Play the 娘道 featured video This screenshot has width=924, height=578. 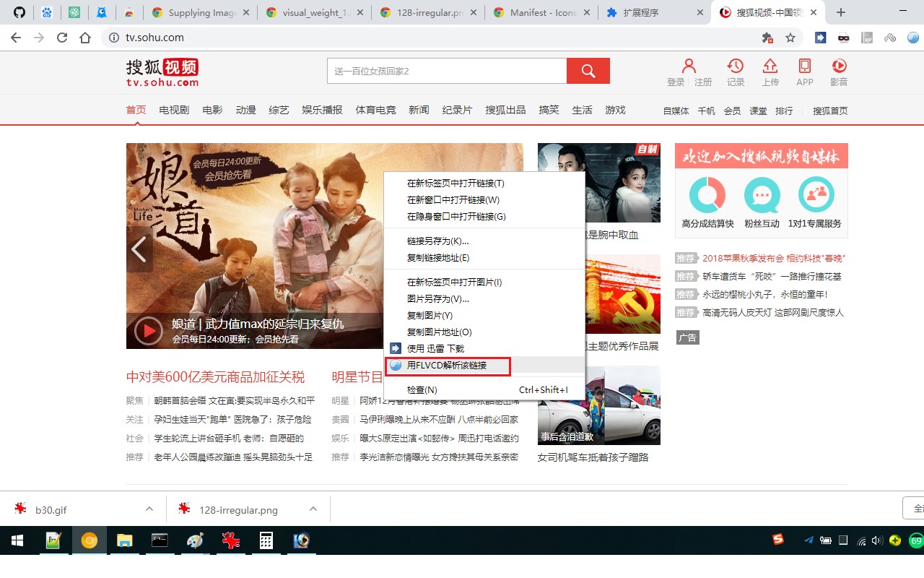pyautogui.click(x=149, y=331)
